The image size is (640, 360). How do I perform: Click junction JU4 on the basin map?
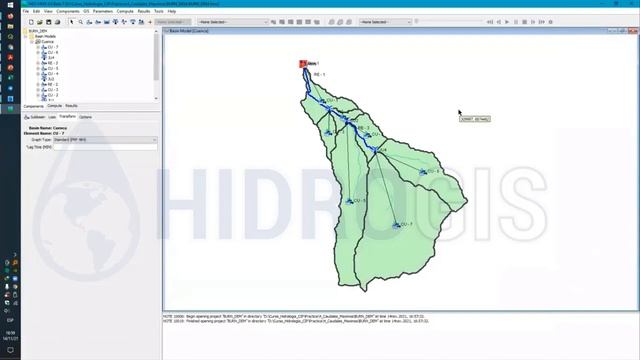[375, 150]
